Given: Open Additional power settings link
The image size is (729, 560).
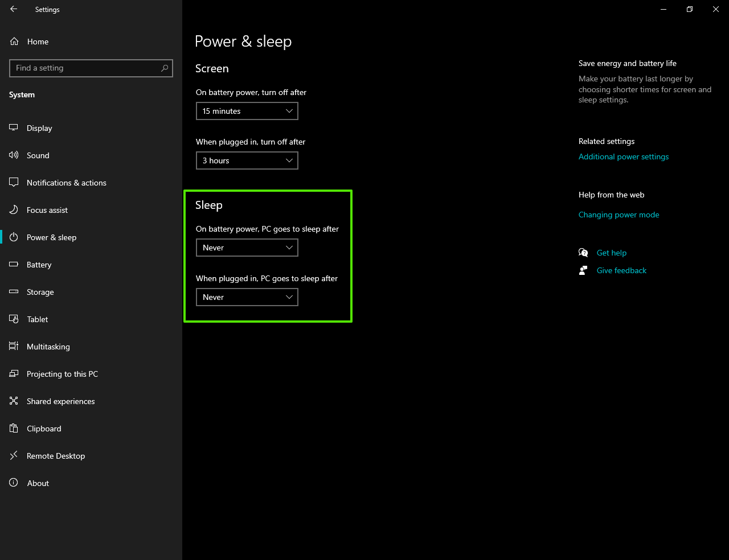Looking at the screenshot, I should (624, 157).
